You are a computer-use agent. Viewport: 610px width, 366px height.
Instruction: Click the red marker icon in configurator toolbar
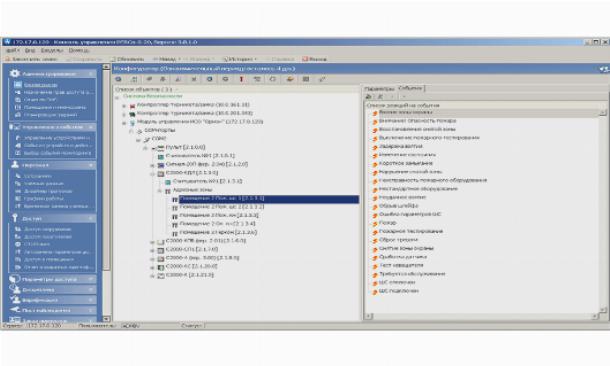[241, 79]
